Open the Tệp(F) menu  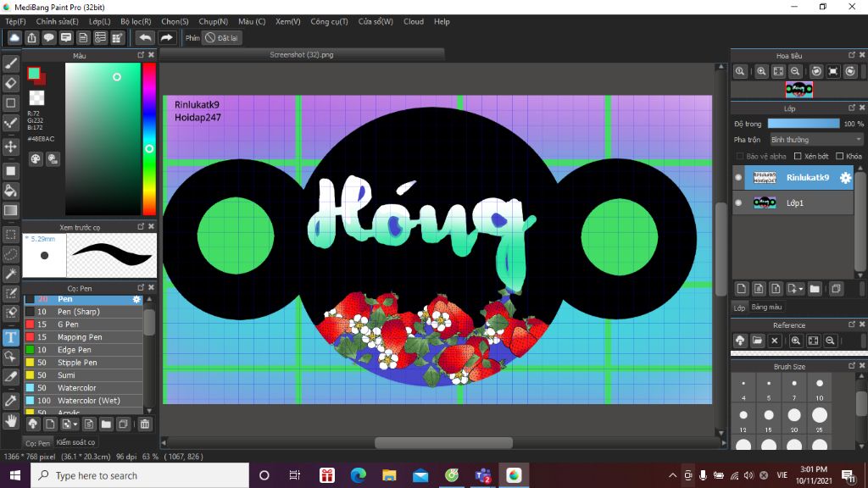[15, 21]
